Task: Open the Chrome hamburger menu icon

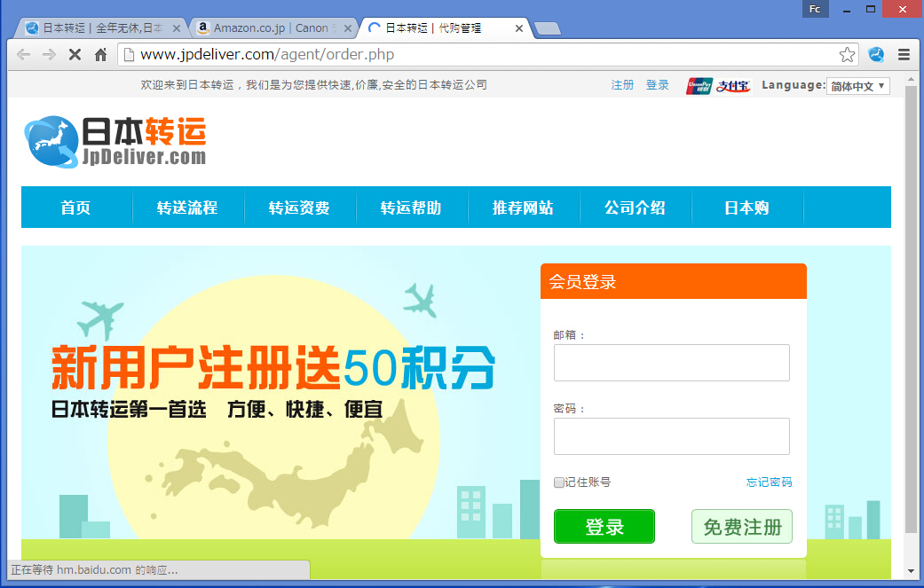Action: click(x=904, y=55)
